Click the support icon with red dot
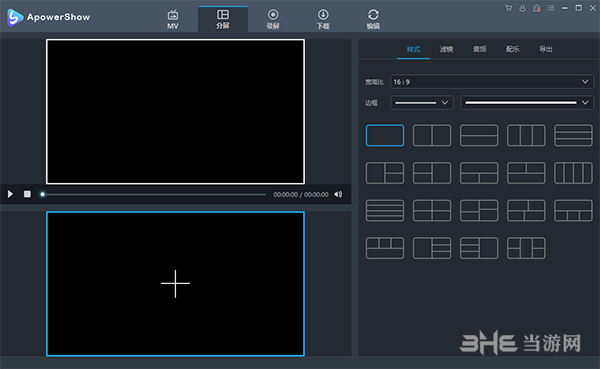The image size is (600, 369). click(536, 8)
